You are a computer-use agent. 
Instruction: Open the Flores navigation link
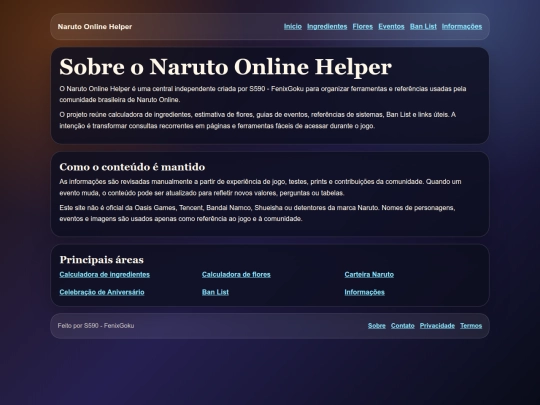[x=362, y=27]
